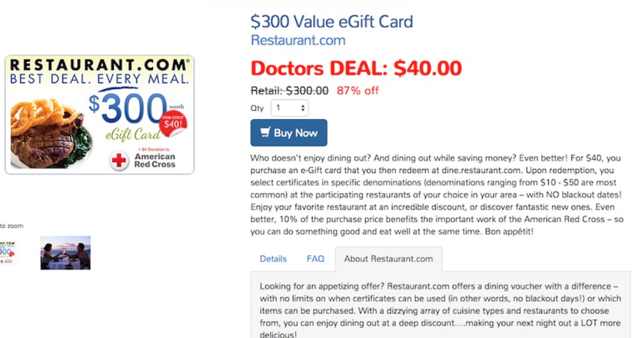Click the up/down arrows of the Qty selector

[x=303, y=108]
